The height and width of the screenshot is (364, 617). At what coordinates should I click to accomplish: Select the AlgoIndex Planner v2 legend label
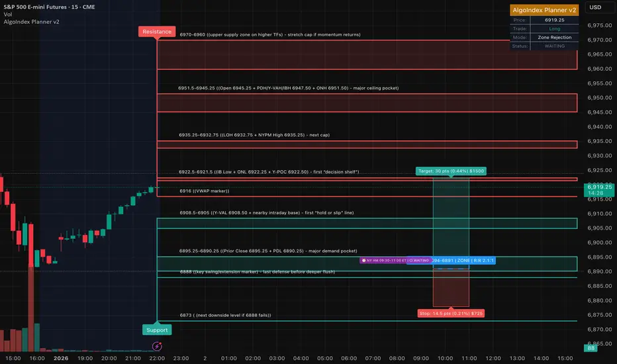pos(32,22)
